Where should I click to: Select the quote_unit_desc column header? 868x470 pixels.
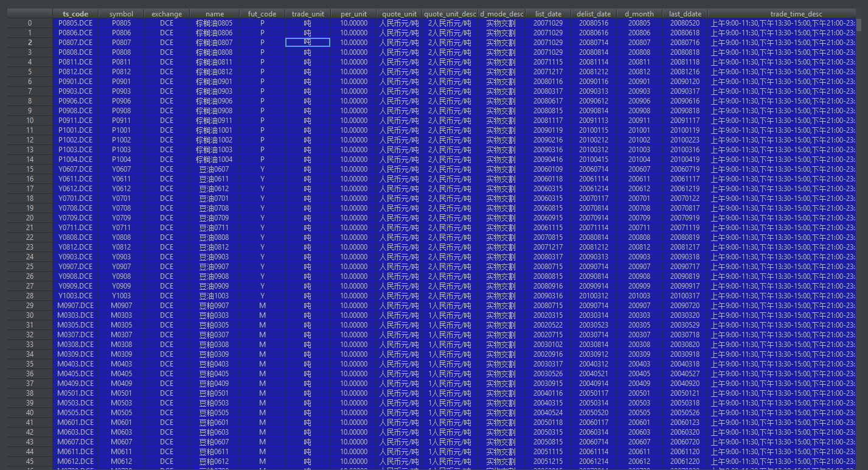click(450, 14)
